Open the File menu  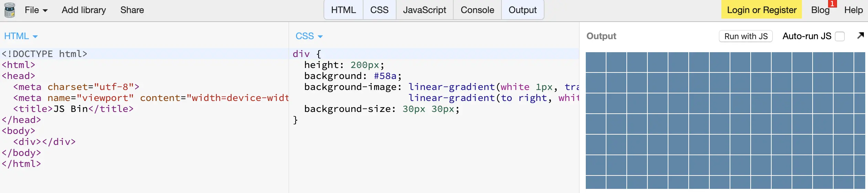click(x=36, y=10)
